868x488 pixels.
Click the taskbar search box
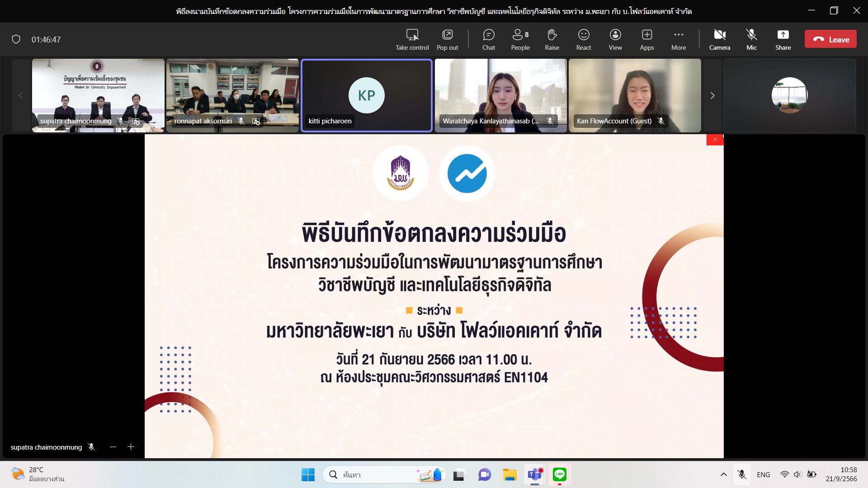click(384, 474)
